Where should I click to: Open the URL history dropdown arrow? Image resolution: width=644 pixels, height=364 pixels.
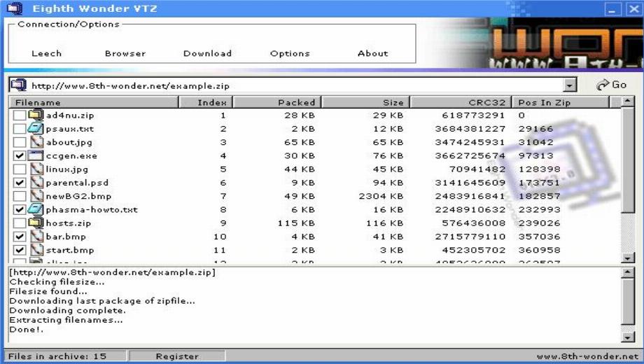[569, 85]
